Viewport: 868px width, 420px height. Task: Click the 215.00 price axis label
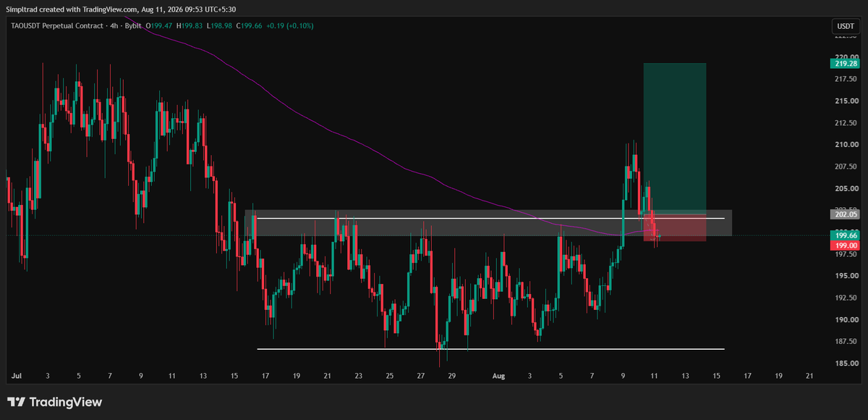(x=846, y=101)
